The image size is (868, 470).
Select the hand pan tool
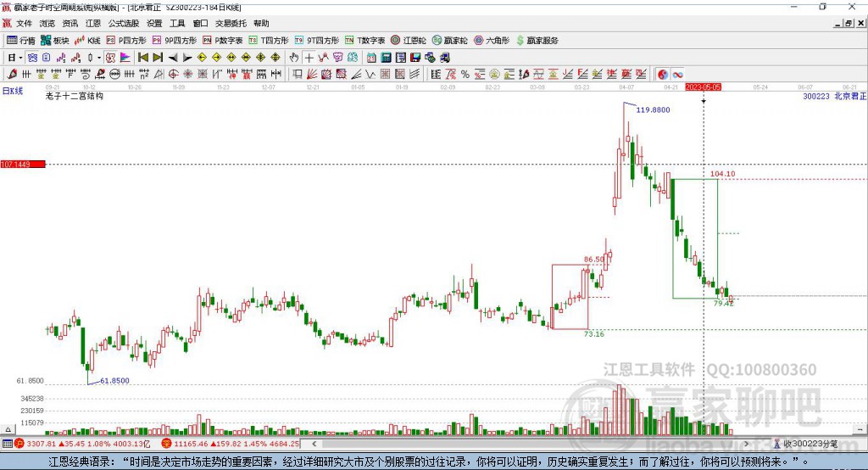tap(294, 58)
